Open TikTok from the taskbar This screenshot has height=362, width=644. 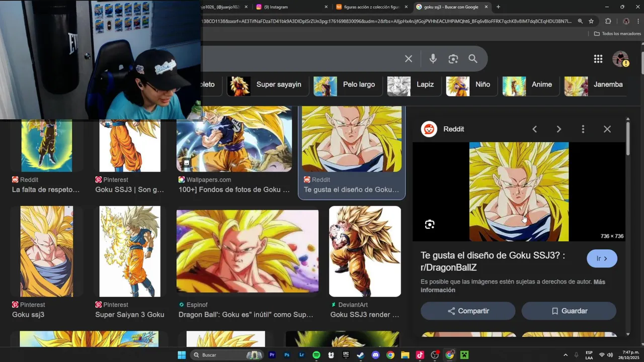pos(420,355)
